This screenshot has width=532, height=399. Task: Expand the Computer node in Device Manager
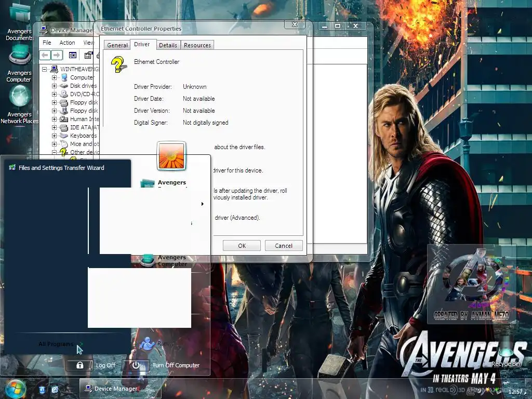[x=54, y=77]
